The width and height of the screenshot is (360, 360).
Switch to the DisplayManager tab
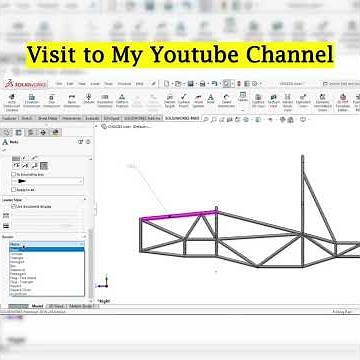tap(55, 132)
